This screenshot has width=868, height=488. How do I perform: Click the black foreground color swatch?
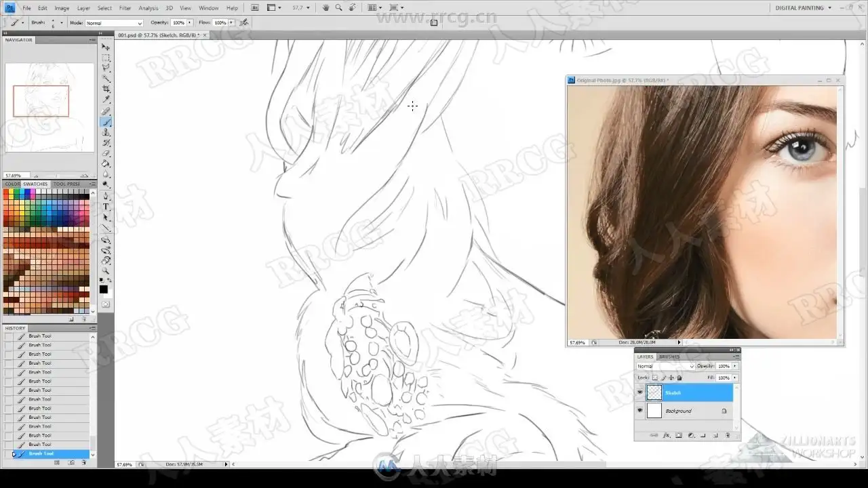(104, 289)
